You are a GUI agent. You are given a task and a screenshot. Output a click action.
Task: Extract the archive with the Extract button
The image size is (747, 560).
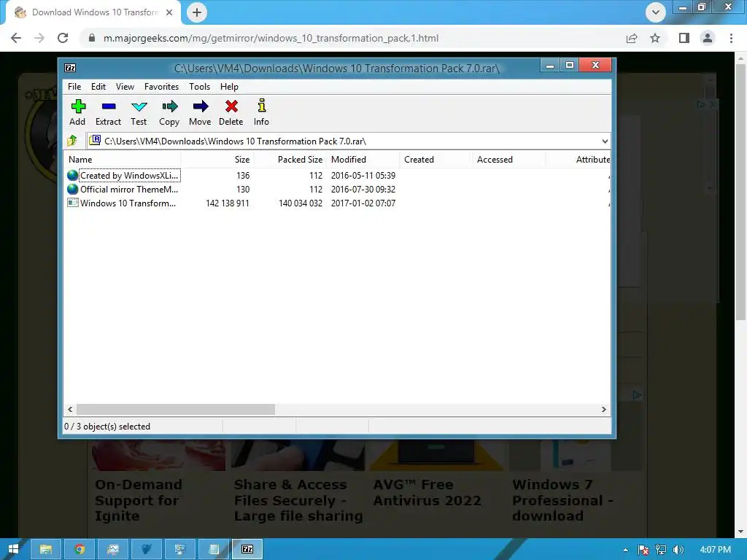tap(108, 112)
